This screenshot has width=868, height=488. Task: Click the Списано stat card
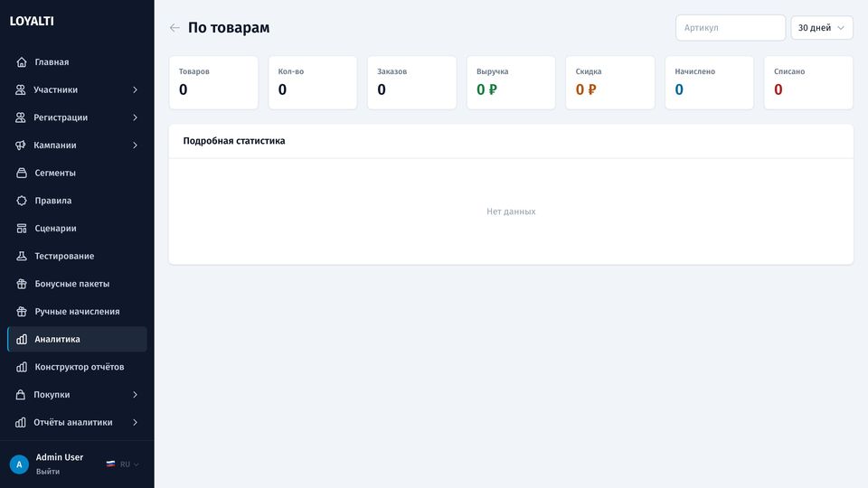(808, 82)
